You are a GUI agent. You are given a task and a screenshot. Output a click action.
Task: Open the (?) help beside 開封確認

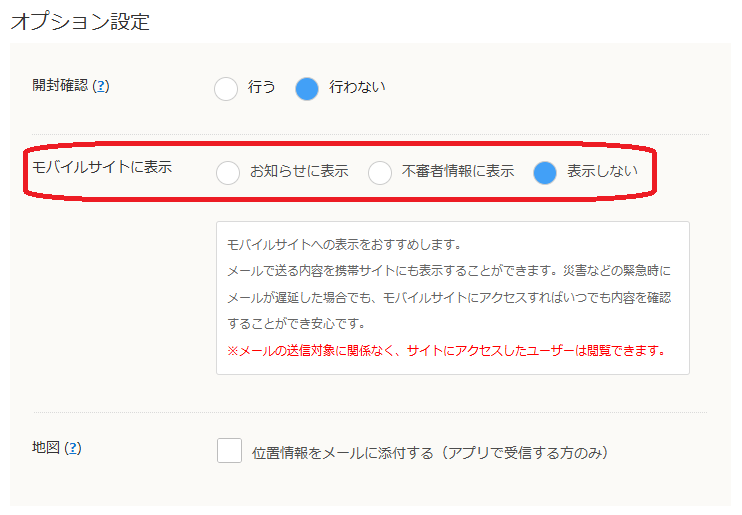pyautogui.click(x=100, y=86)
